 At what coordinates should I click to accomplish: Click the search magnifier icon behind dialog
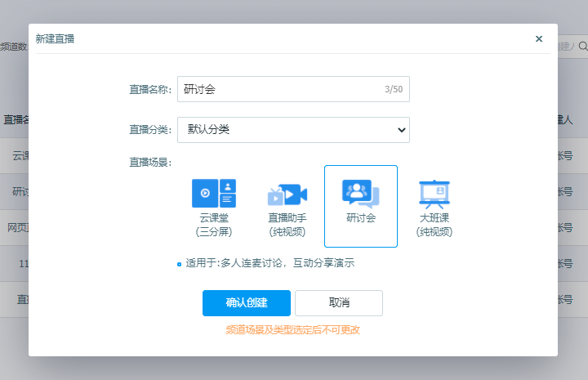tap(582, 47)
